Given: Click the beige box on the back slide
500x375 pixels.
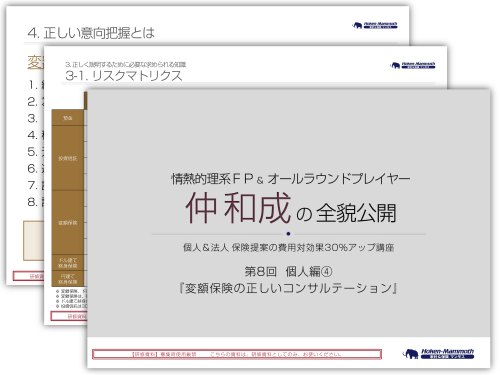Looking at the screenshot, I should tap(34, 240).
